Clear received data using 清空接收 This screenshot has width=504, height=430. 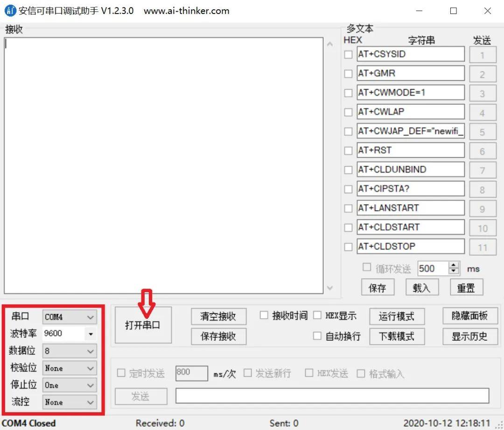pyautogui.click(x=218, y=317)
